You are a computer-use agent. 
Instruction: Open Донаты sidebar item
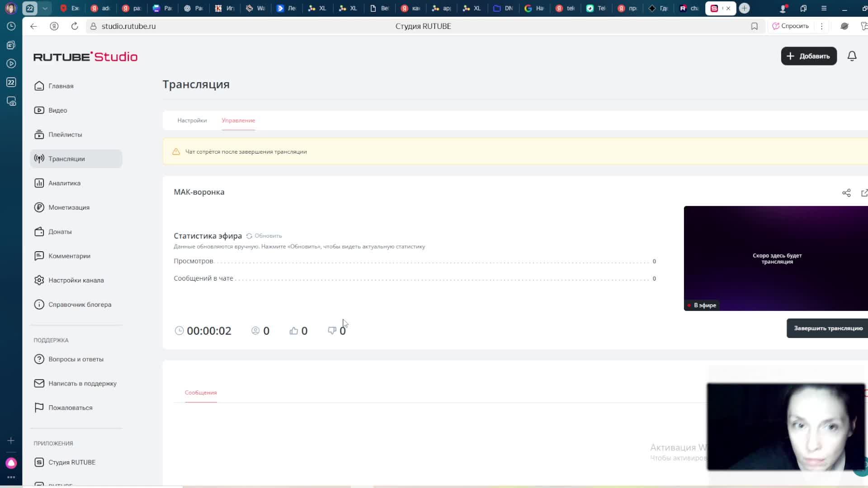click(60, 232)
